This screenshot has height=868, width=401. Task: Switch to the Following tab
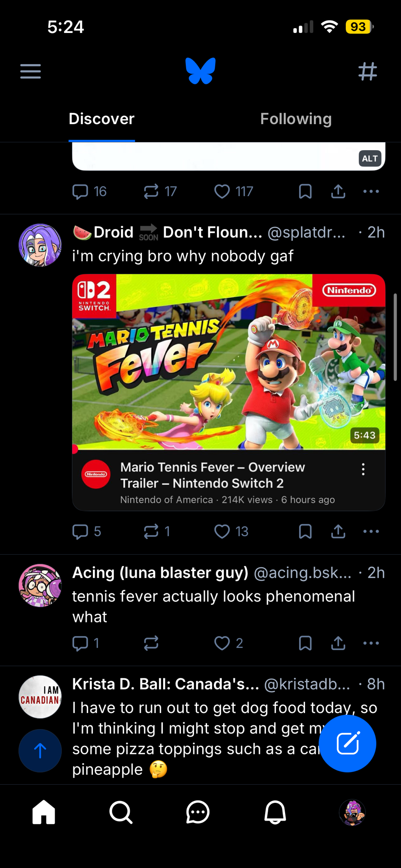[296, 119]
